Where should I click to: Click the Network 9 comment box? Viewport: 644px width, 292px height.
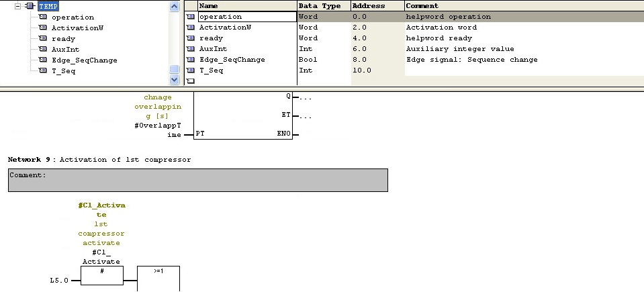click(x=198, y=180)
